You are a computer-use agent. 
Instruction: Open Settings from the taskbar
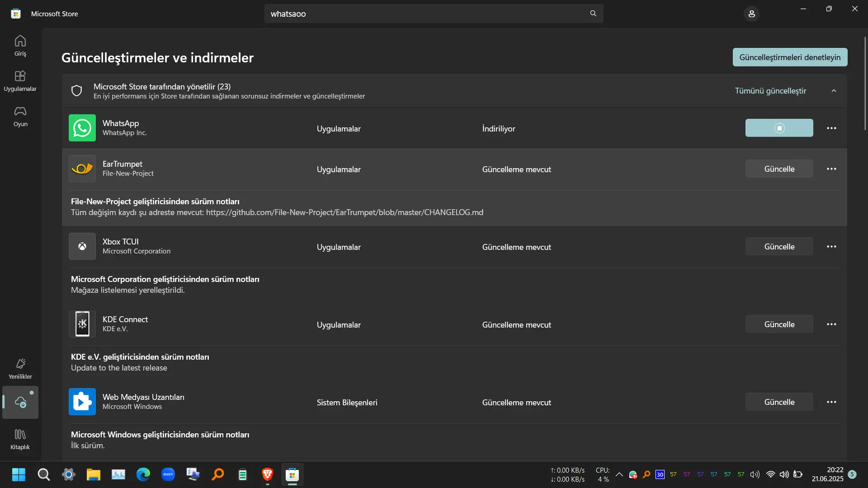coord(69,474)
